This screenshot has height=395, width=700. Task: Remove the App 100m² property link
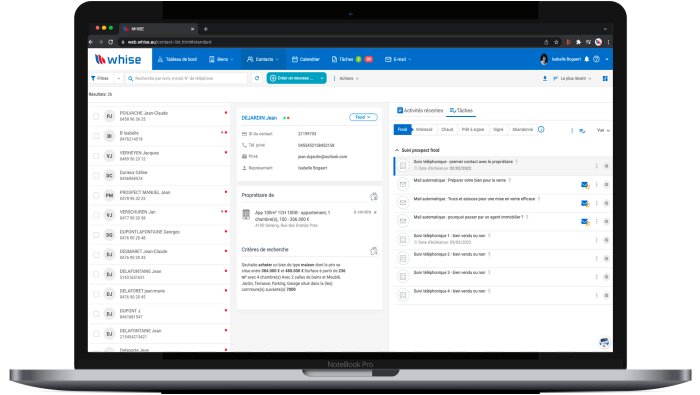(x=375, y=212)
